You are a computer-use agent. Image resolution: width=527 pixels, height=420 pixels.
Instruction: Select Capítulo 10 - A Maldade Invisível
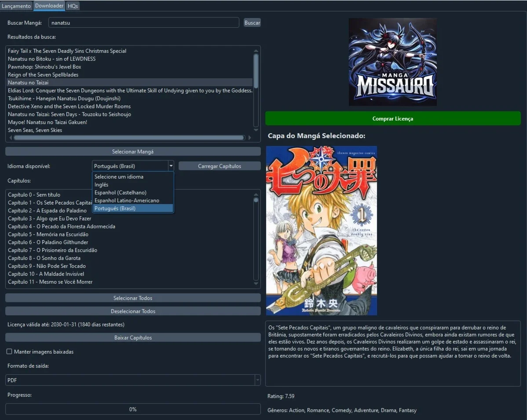(x=130, y=274)
